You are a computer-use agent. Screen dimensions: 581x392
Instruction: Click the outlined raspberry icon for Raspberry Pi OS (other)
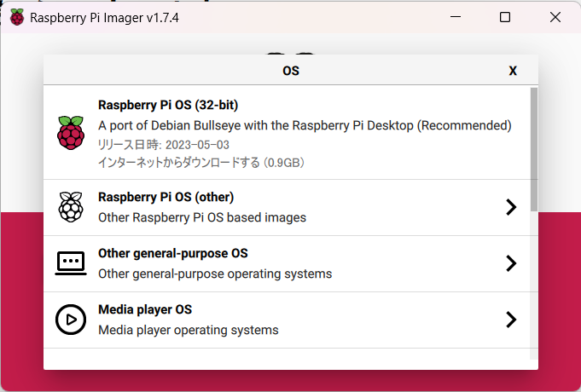71,207
